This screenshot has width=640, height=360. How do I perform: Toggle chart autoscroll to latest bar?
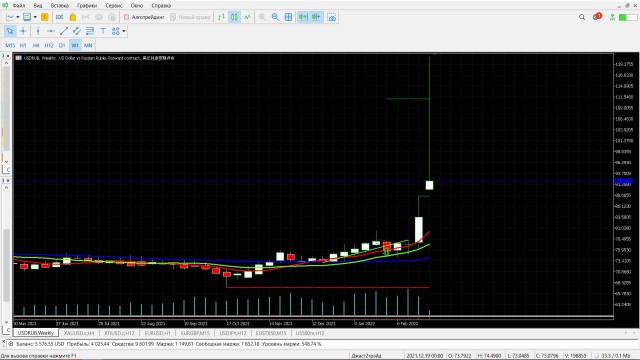tap(303, 17)
